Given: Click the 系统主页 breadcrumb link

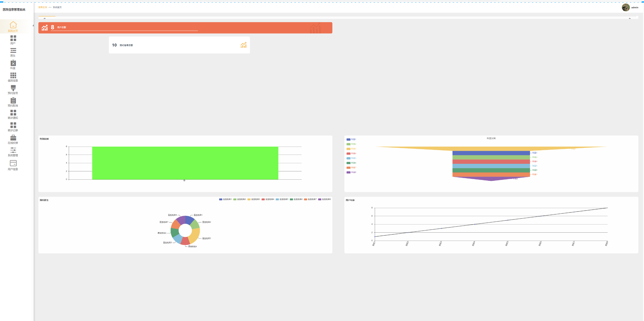Looking at the screenshot, I should pos(42,7).
